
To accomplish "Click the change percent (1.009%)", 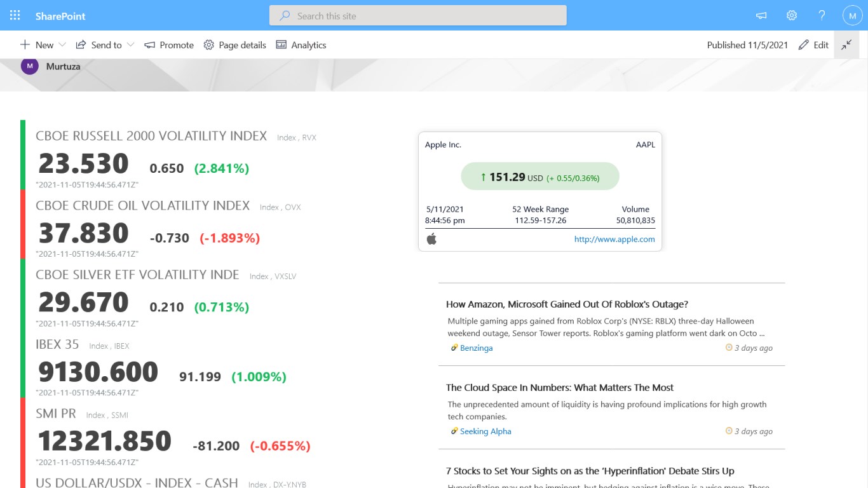I will click(259, 377).
